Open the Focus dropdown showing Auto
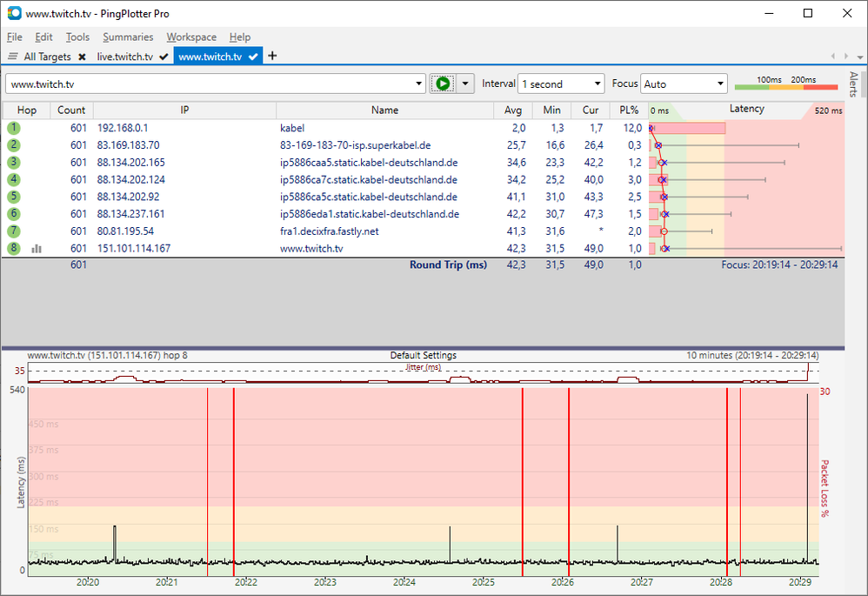The height and width of the screenshot is (596, 868). (684, 84)
